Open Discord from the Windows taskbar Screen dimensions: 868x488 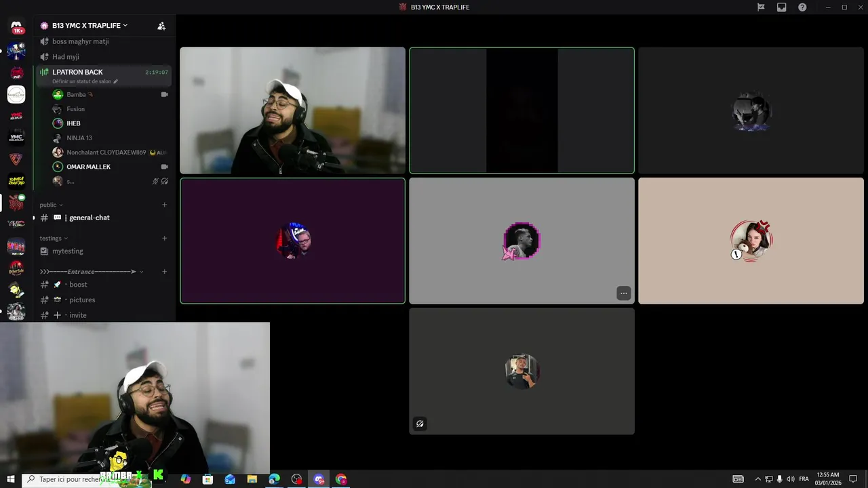click(319, 479)
